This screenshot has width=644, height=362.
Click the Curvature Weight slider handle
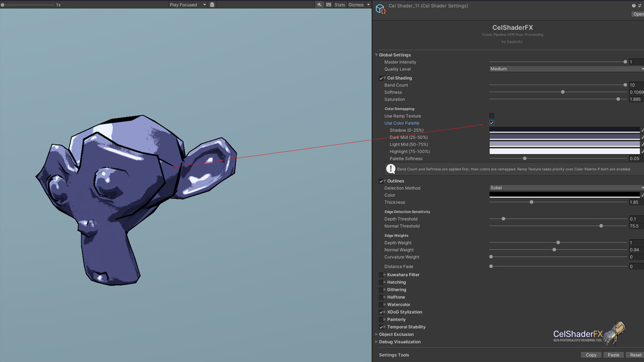click(x=491, y=257)
